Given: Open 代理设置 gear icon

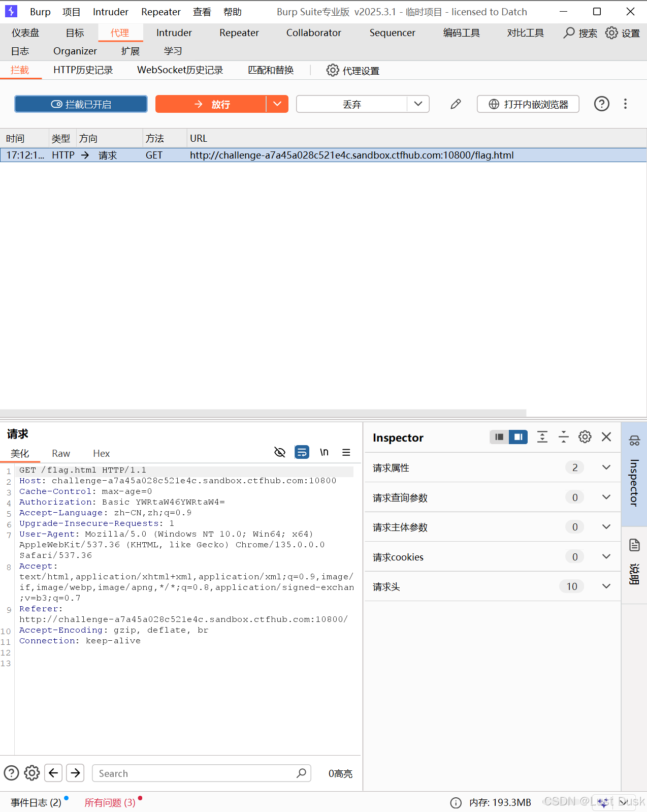Looking at the screenshot, I should coord(332,70).
